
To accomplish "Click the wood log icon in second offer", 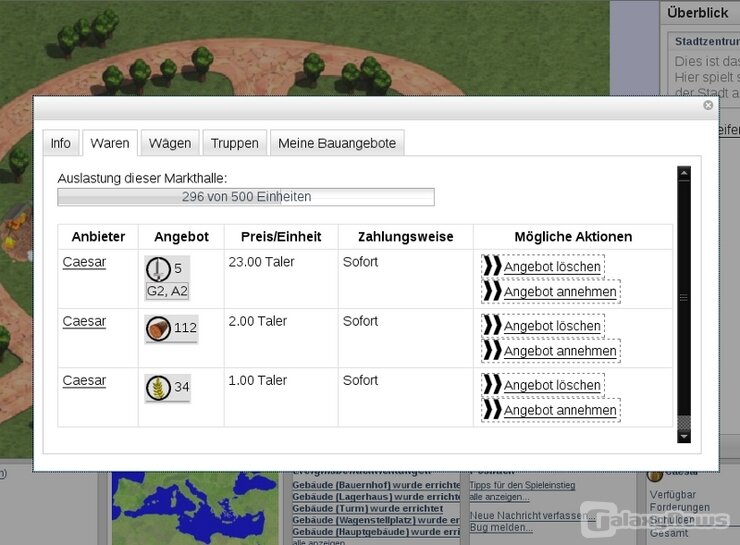I will [158, 328].
